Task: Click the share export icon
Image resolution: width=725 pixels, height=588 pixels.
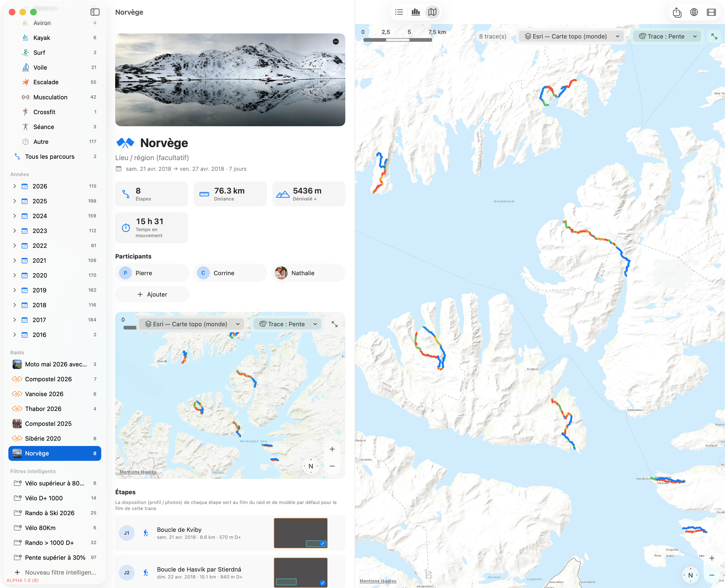Action: 677,12
